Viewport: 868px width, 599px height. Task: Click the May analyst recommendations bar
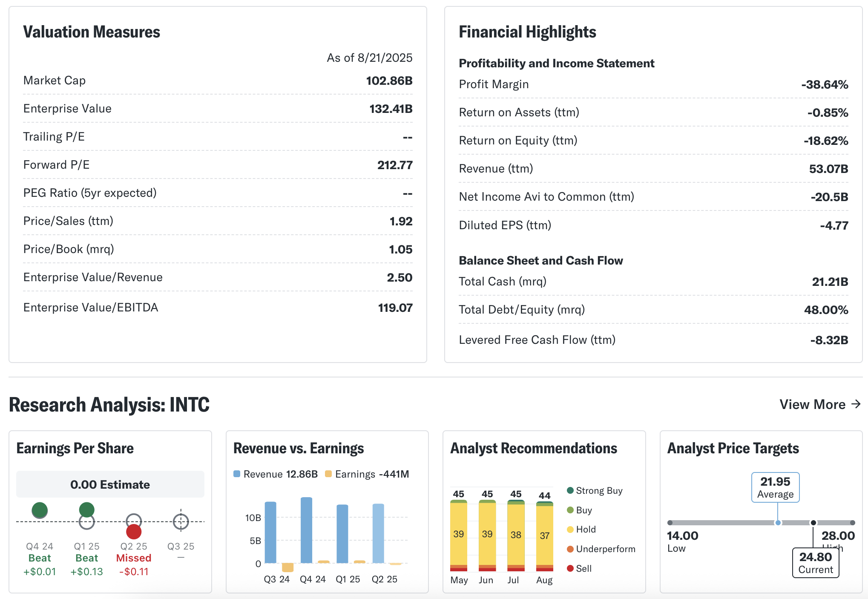pyautogui.click(x=459, y=535)
